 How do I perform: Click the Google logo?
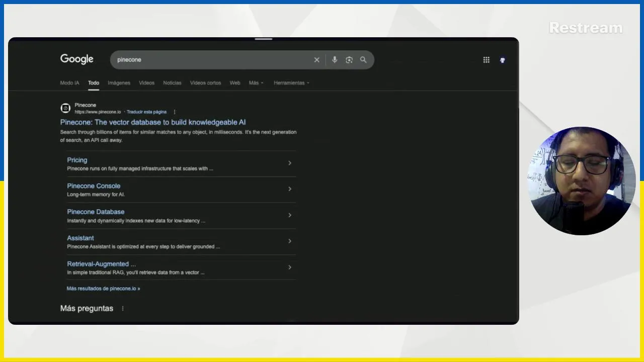(x=76, y=59)
